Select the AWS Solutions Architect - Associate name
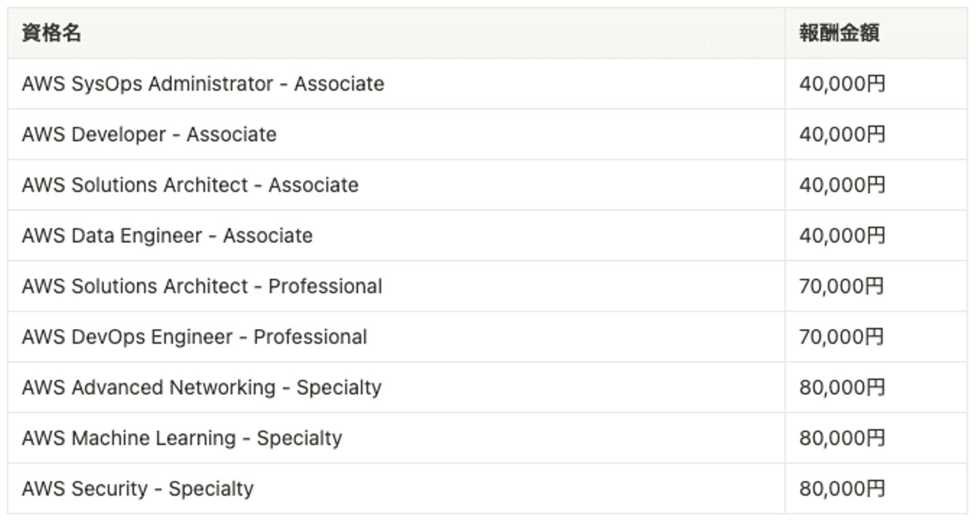Screen dimensions: 980x525 [190, 185]
